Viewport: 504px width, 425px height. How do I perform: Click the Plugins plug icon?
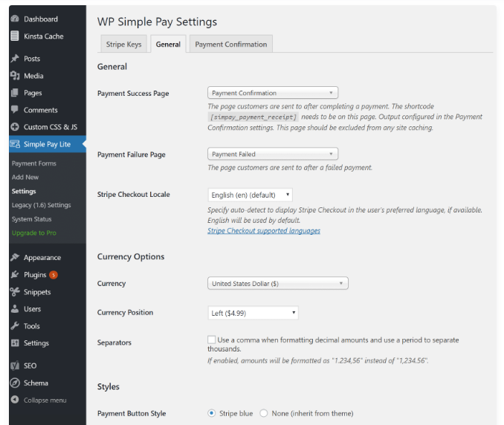(x=15, y=275)
